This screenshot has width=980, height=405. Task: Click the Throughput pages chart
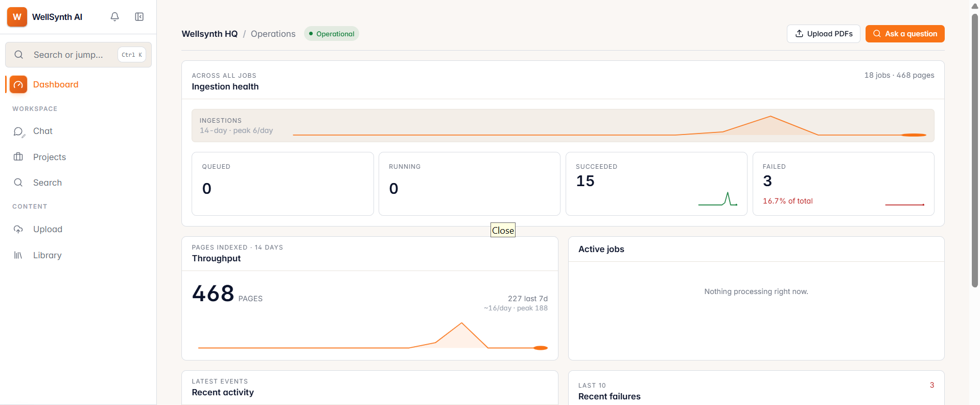pyautogui.click(x=372, y=335)
